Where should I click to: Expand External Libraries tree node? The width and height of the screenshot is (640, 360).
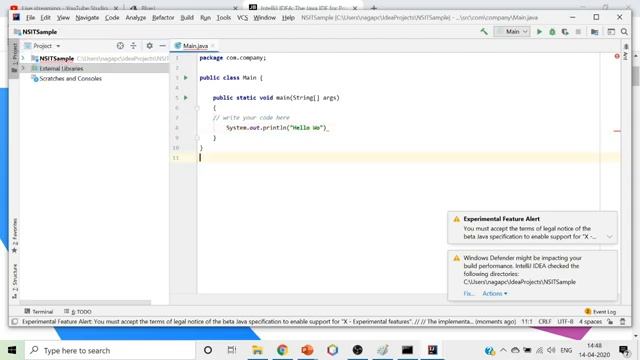(x=23, y=68)
